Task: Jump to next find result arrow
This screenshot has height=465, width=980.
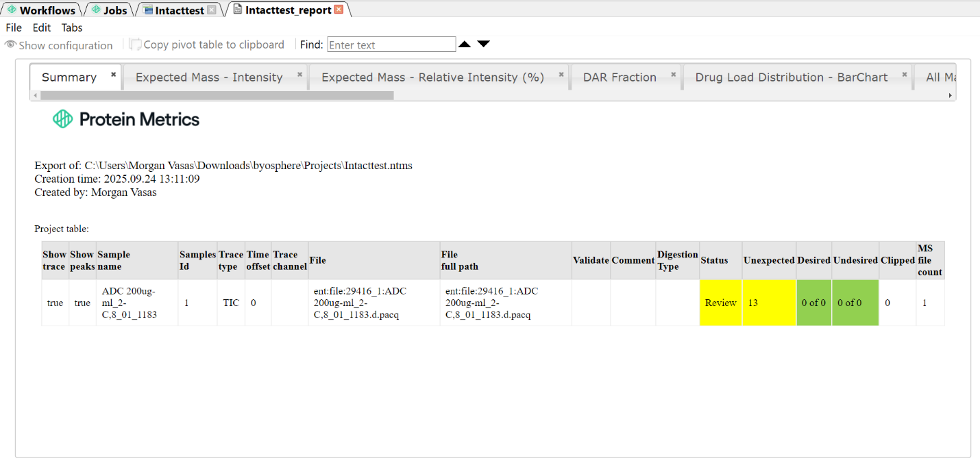Action: (x=484, y=45)
